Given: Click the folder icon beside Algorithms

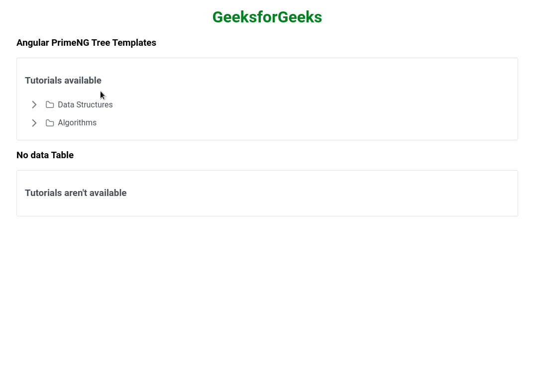Looking at the screenshot, I should (x=50, y=123).
